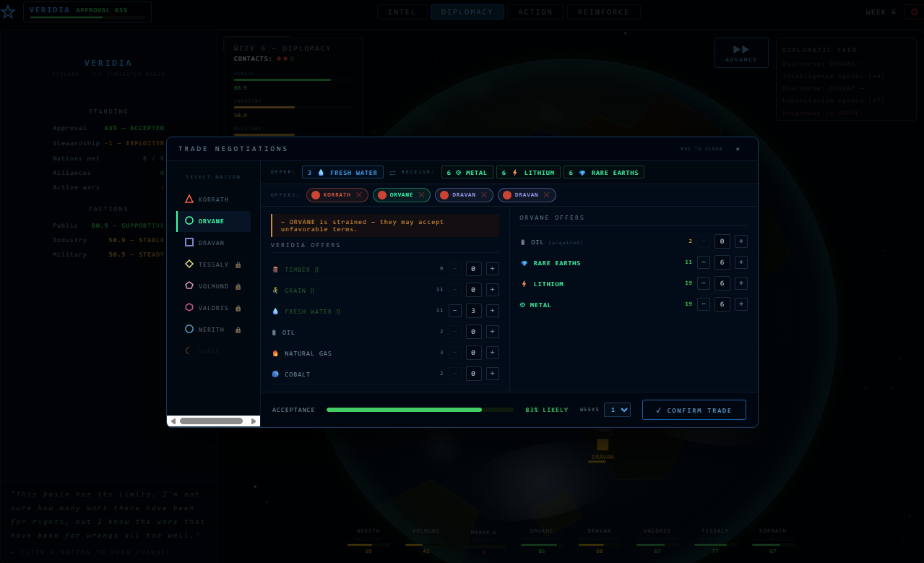924x563 pixels.
Task: Click the Lithium quantity field in Orvane offers
Action: click(x=722, y=283)
